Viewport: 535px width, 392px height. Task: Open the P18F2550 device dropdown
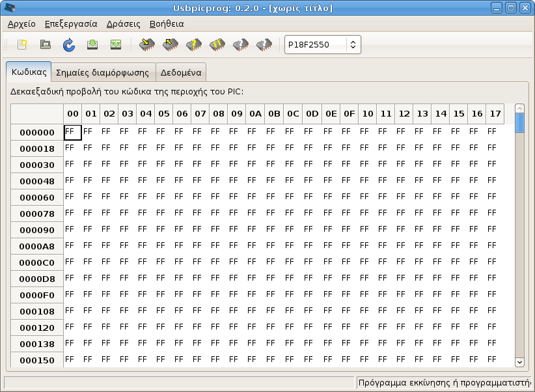322,45
